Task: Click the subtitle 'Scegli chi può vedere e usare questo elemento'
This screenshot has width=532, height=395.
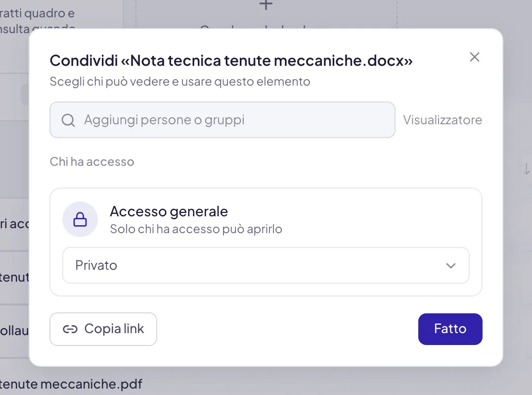Action: pos(180,82)
